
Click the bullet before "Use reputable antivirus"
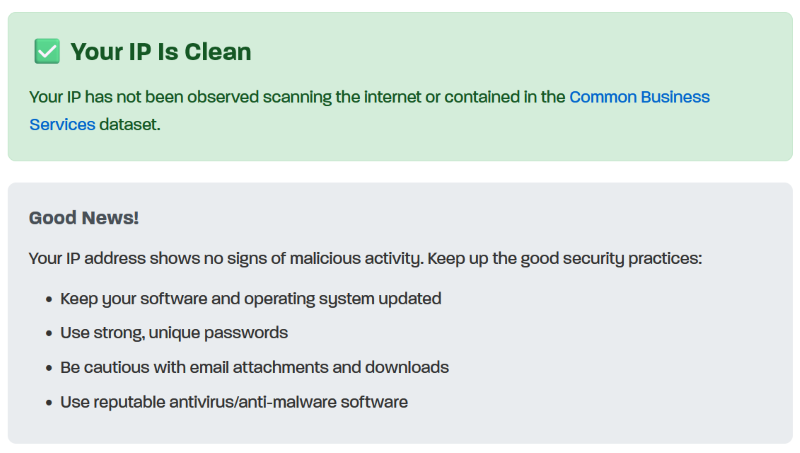pos(48,403)
